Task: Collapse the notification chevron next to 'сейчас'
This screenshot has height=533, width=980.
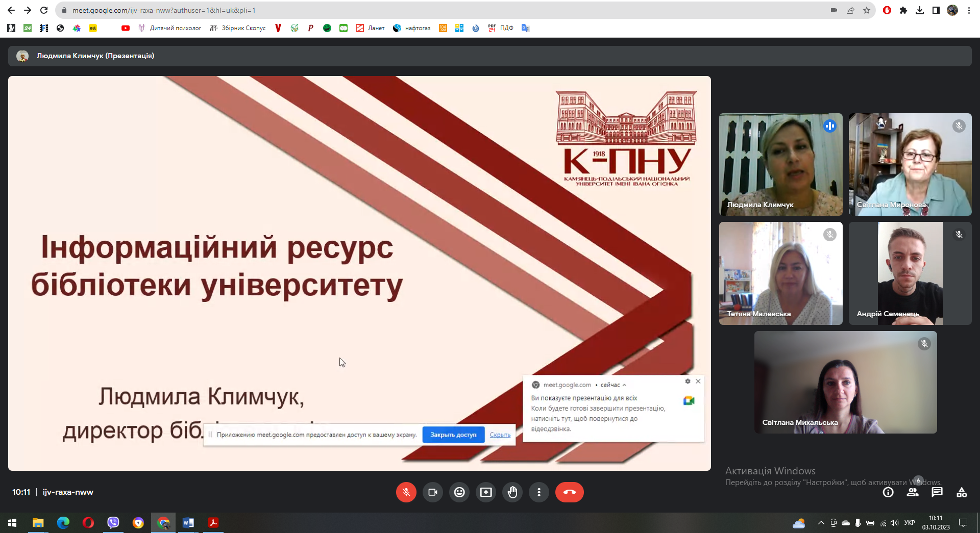Action: (x=624, y=385)
